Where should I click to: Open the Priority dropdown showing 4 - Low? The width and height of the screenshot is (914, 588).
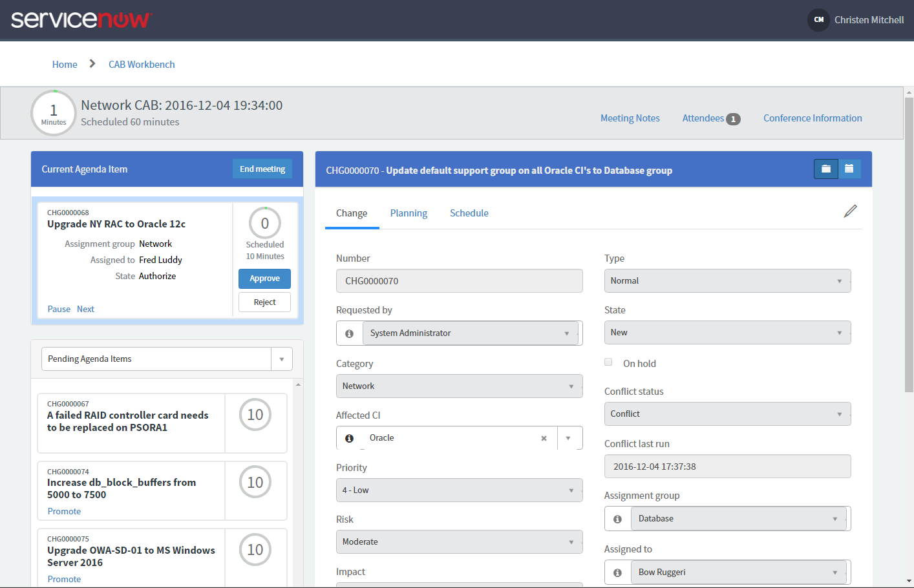pos(459,490)
